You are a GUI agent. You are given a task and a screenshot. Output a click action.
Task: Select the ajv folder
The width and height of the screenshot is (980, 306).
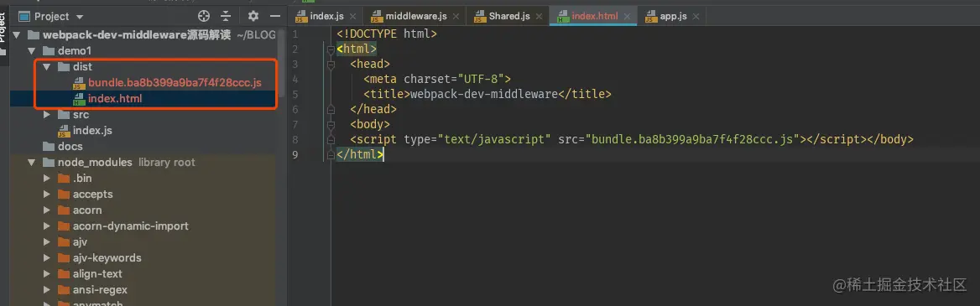pos(80,242)
